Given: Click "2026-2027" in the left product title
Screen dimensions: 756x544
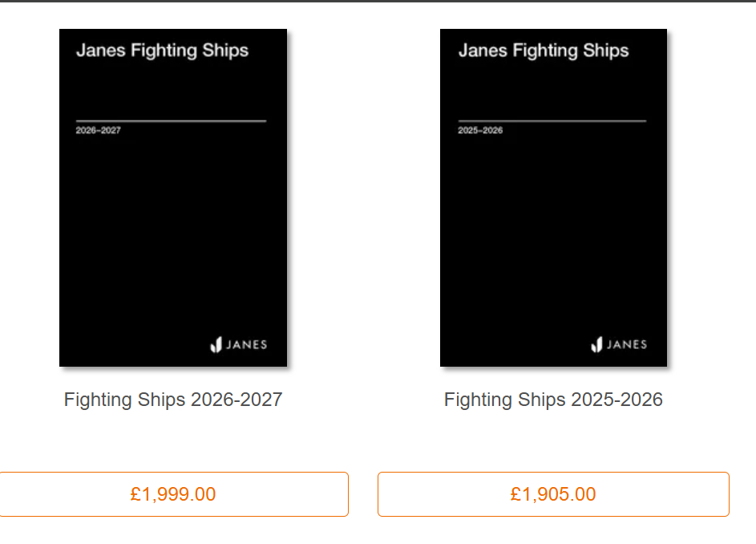Looking at the screenshot, I should tap(237, 400).
